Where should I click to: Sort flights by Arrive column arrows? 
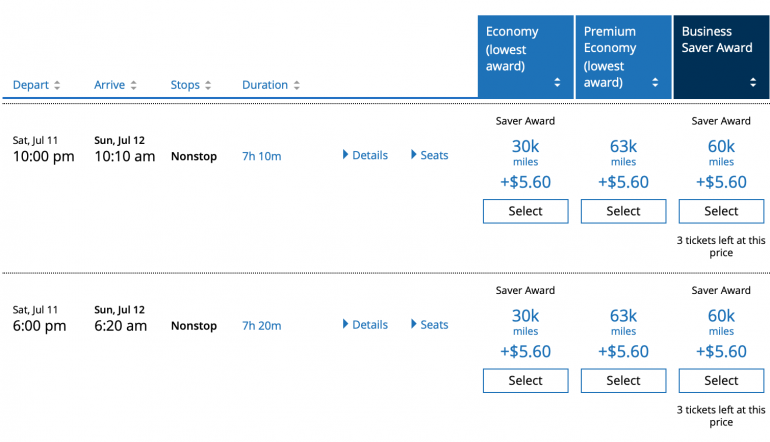coord(134,86)
